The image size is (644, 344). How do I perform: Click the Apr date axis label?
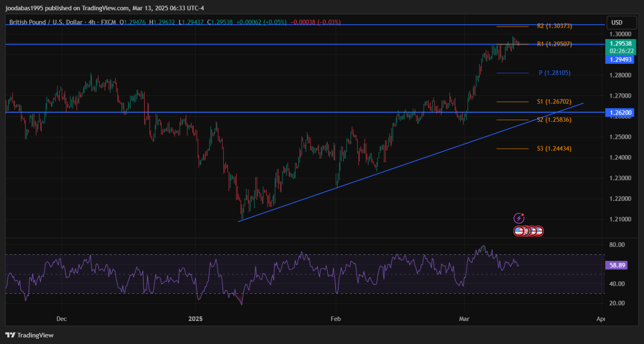point(601,319)
